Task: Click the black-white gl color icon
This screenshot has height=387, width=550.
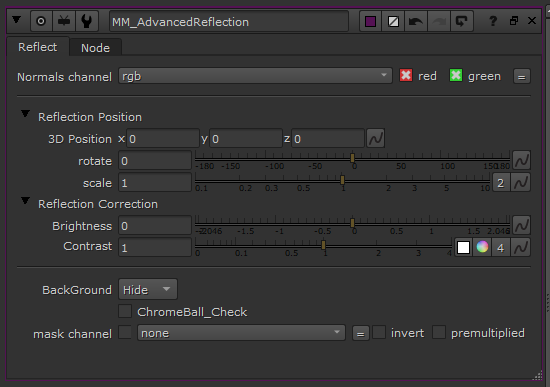Action: coord(393,22)
